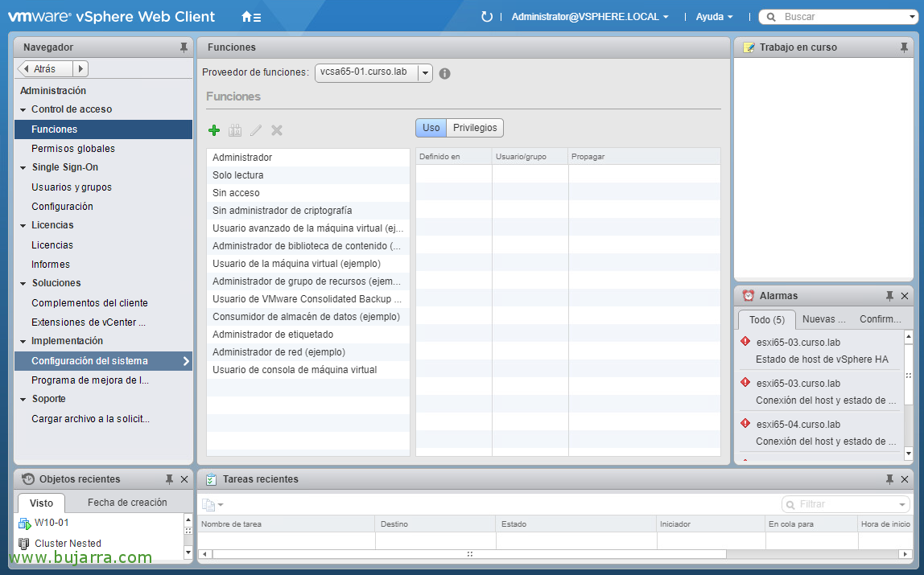
Task: Pin the Trabajo en curso panel
Action: [x=904, y=47]
